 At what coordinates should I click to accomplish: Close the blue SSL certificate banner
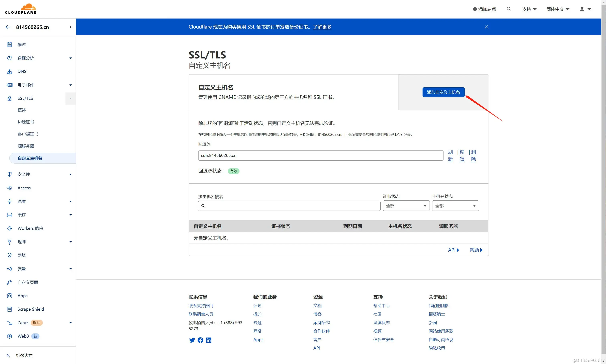click(486, 27)
